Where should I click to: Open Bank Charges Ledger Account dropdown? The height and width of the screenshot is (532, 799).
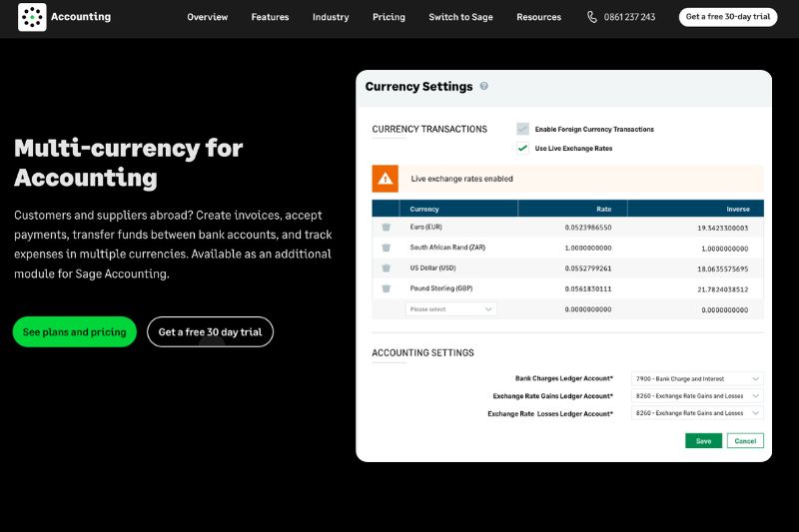[697, 378]
